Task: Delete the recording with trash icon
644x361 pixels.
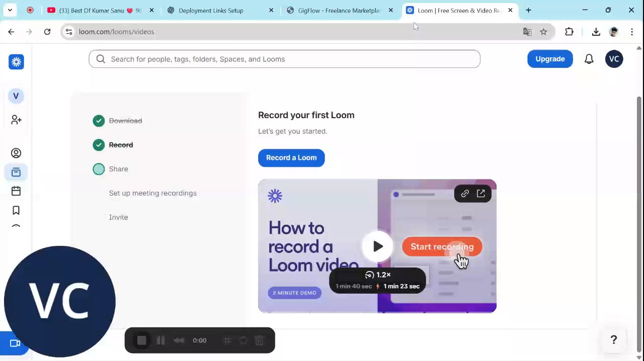Action: coord(260,340)
